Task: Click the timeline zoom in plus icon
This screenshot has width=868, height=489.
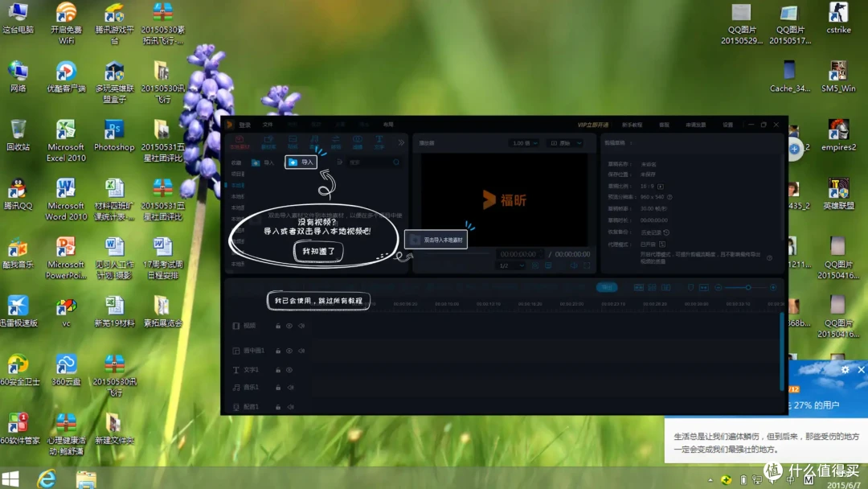Action: pyautogui.click(x=773, y=287)
